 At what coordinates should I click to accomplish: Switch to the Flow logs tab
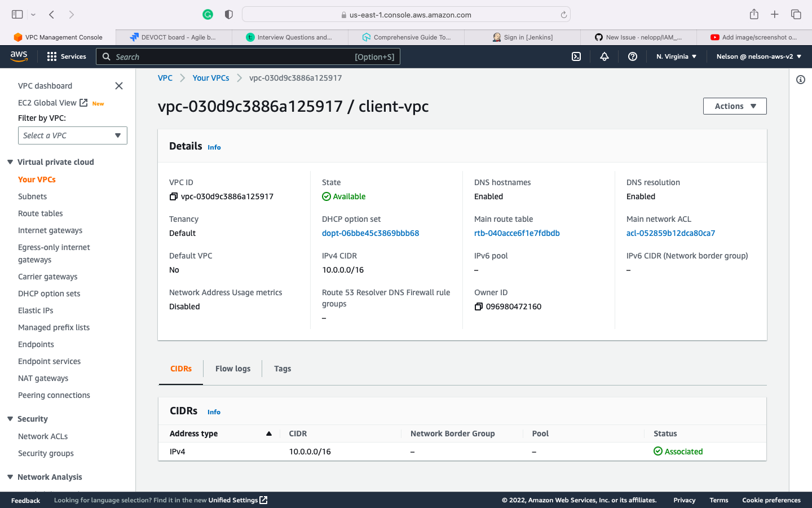pyautogui.click(x=232, y=369)
